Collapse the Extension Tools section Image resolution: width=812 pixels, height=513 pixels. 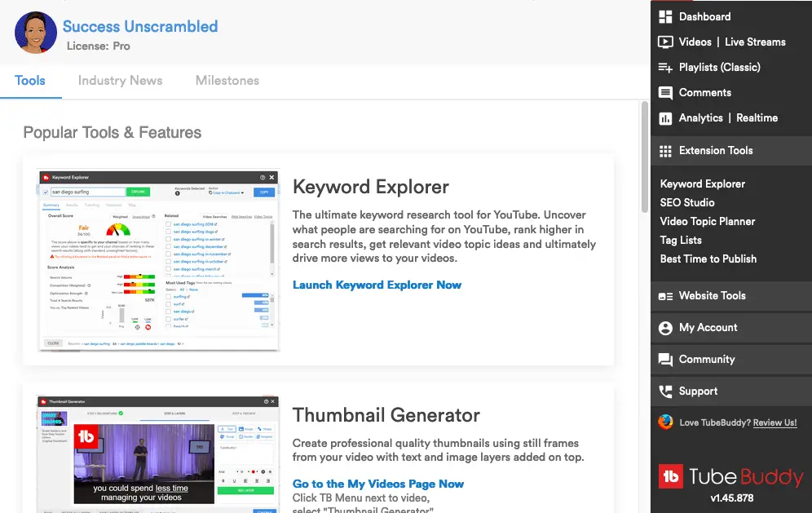(731, 151)
